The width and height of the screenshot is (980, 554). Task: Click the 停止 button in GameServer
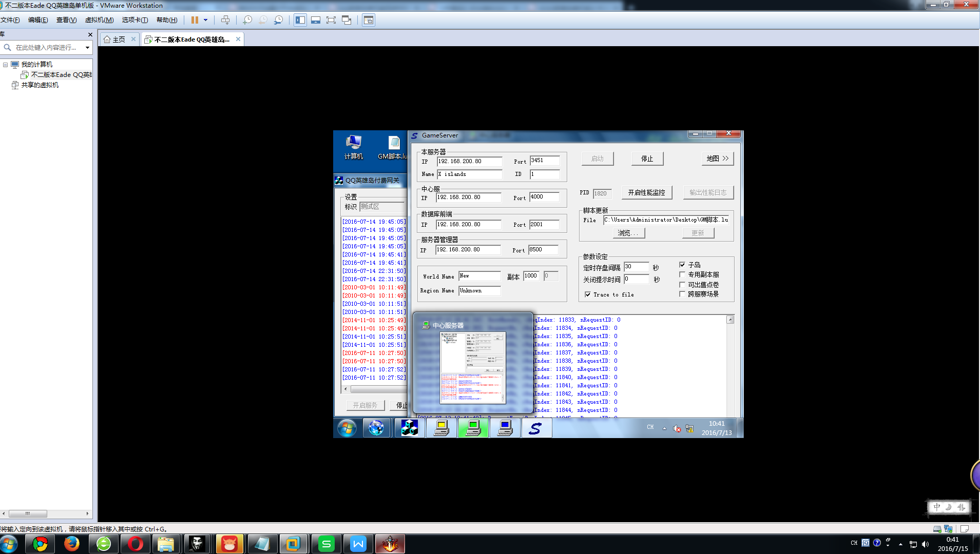[647, 159]
